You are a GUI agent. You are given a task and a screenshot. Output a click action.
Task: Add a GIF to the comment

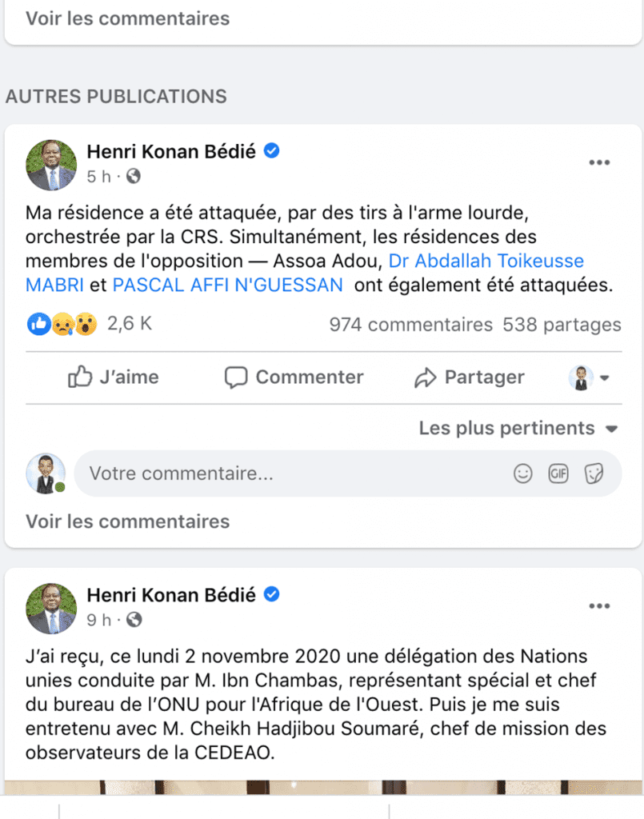pyautogui.click(x=558, y=473)
